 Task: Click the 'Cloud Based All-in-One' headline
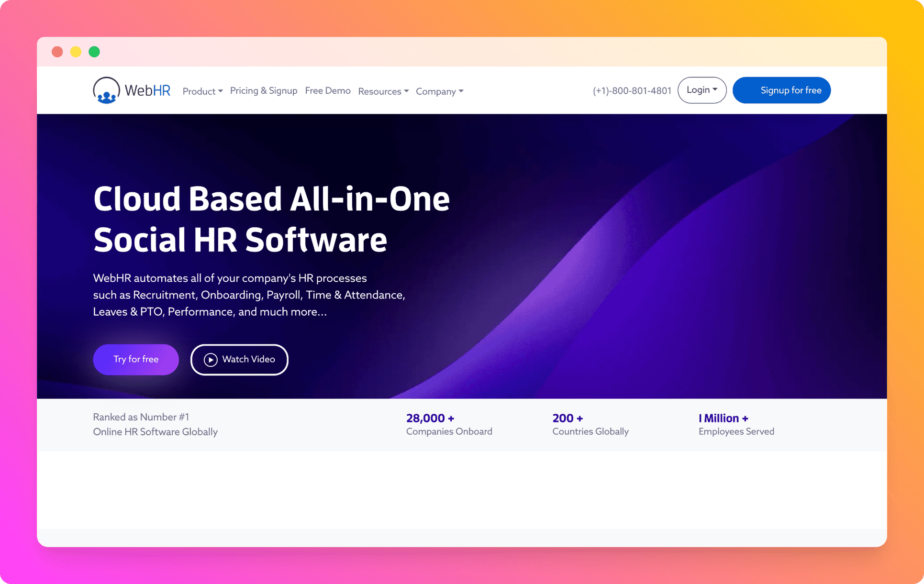271,199
